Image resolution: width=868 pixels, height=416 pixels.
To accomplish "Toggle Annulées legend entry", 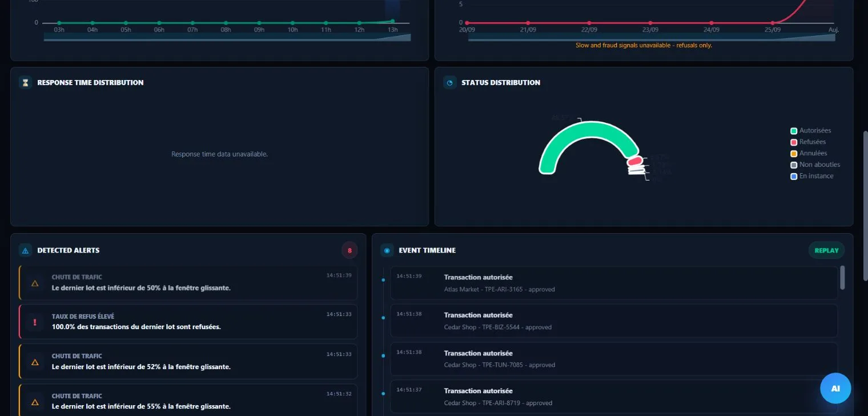I will point(809,153).
